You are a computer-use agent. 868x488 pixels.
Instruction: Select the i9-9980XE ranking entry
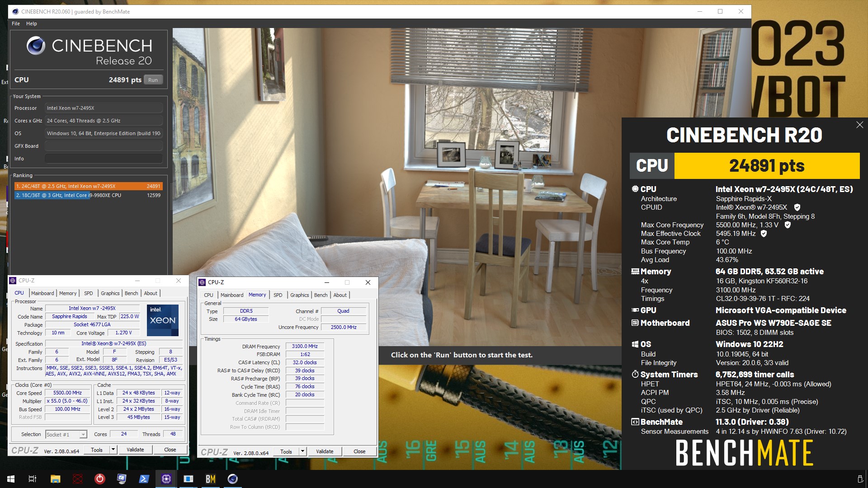click(x=88, y=195)
